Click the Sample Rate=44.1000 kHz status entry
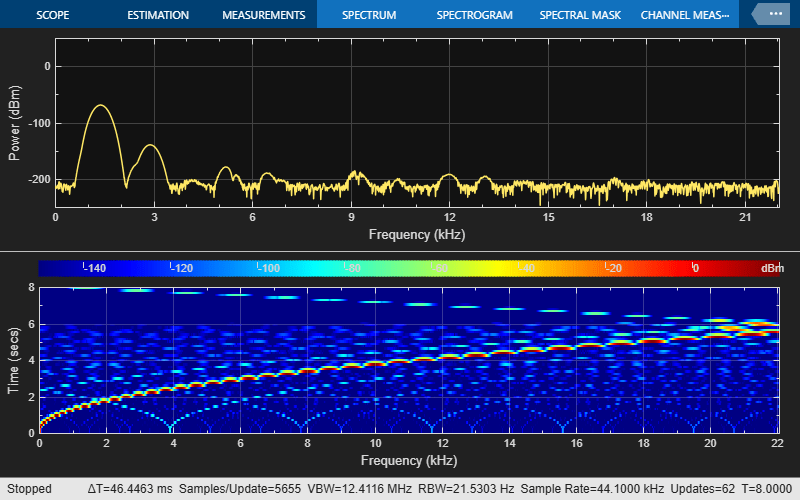This screenshot has width=800, height=500. click(592, 489)
